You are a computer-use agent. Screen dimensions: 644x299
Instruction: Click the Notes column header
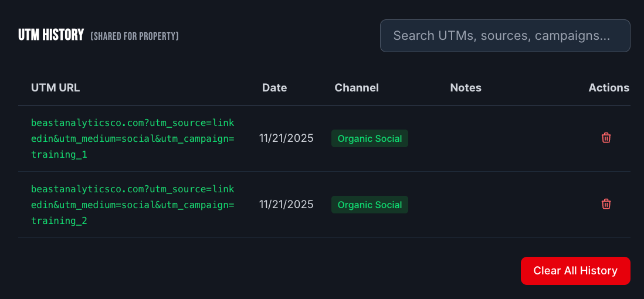tap(466, 88)
